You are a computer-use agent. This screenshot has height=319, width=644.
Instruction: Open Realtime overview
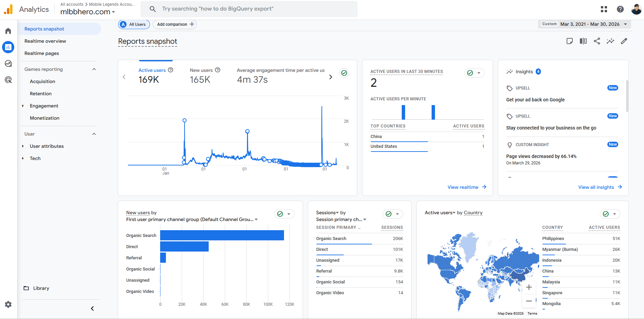coord(45,41)
